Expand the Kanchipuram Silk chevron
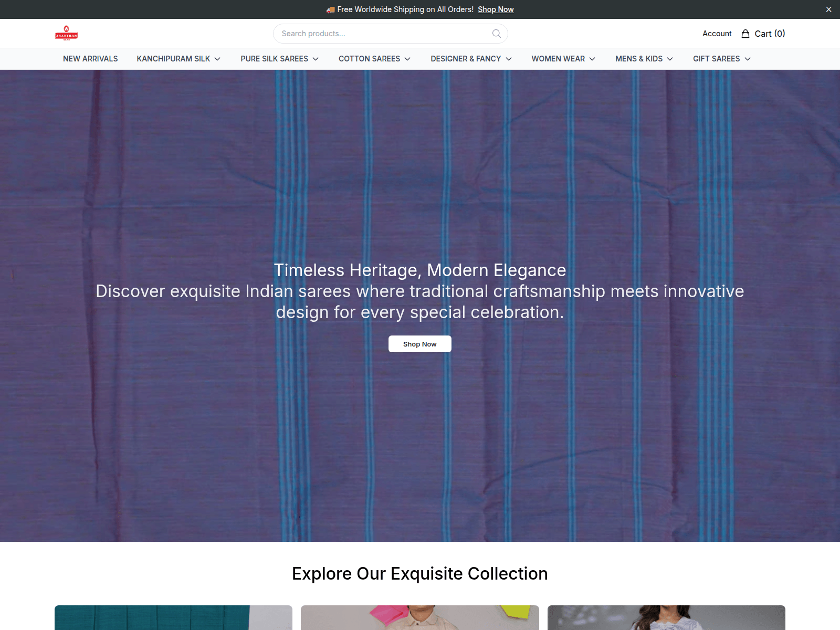 217,59
